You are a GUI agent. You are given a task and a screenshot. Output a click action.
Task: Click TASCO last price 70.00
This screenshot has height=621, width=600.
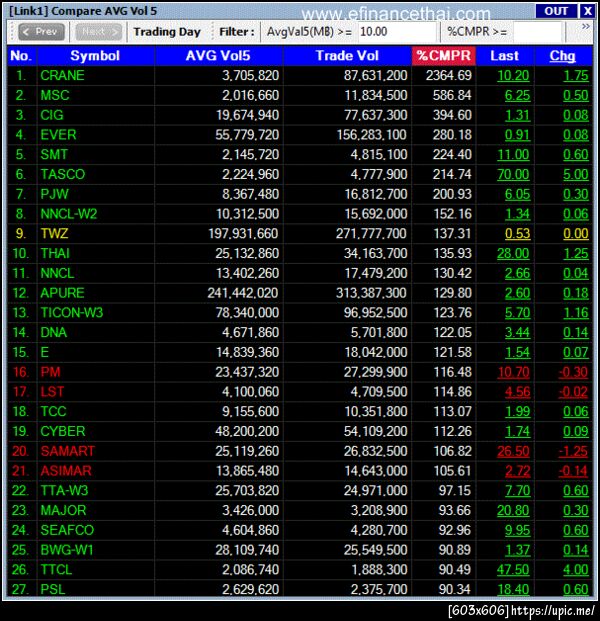coord(513,174)
